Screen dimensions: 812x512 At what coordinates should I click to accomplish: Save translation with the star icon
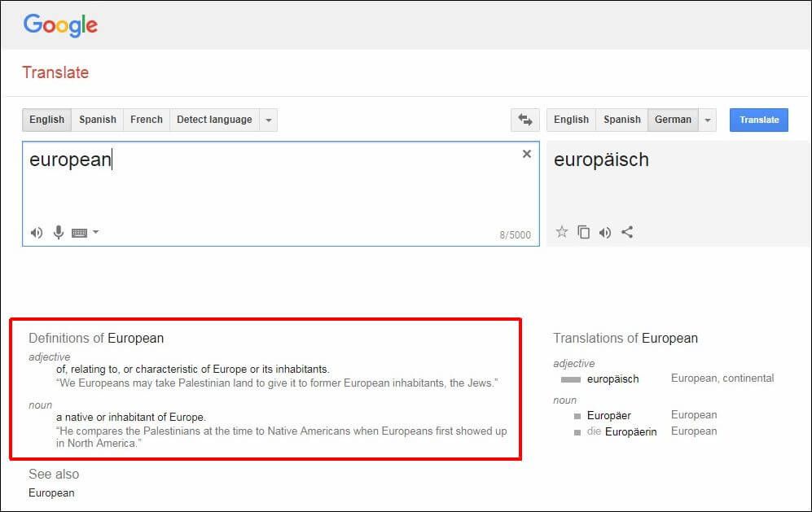point(562,232)
